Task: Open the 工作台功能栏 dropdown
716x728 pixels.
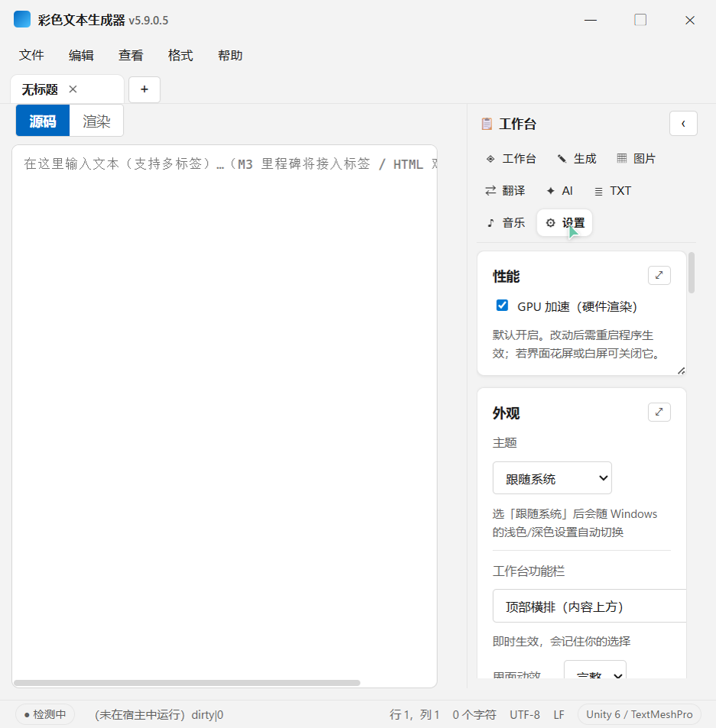Action: pyautogui.click(x=589, y=606)
